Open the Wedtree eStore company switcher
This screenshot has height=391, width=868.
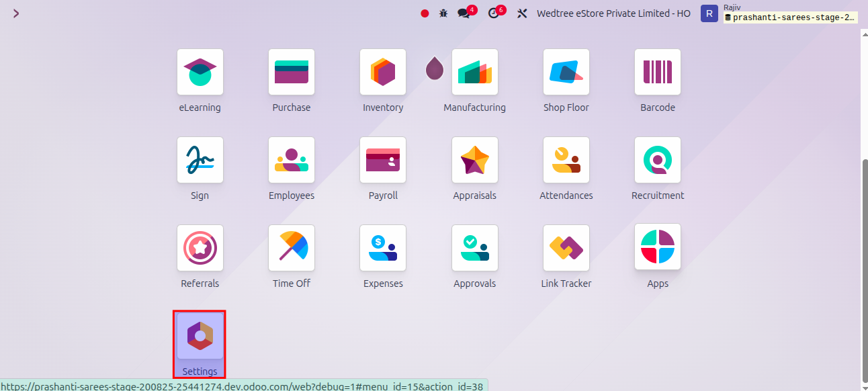(613, 13)
